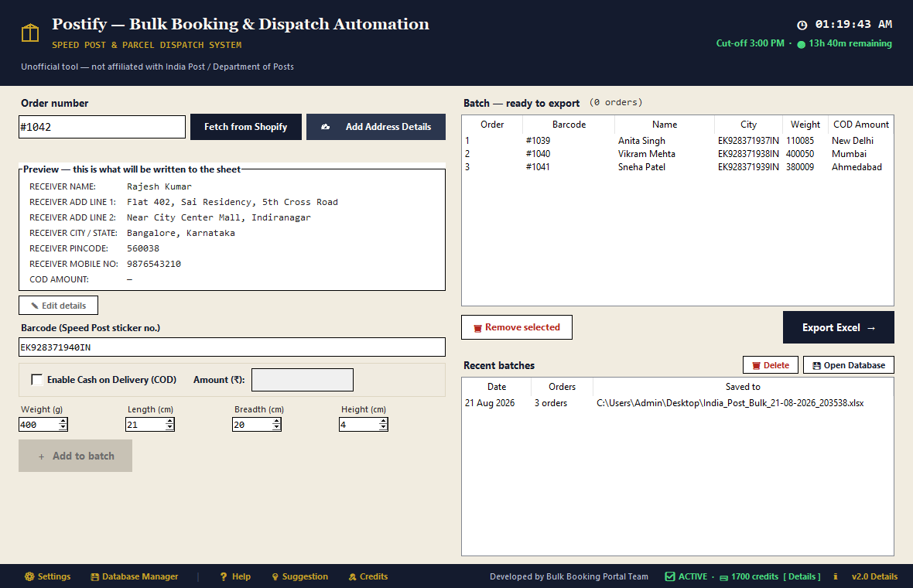Viewport: 913px width, 588px height.
Task: Increase Height (cm) with up arrow
Action: (x=383, y=422)
